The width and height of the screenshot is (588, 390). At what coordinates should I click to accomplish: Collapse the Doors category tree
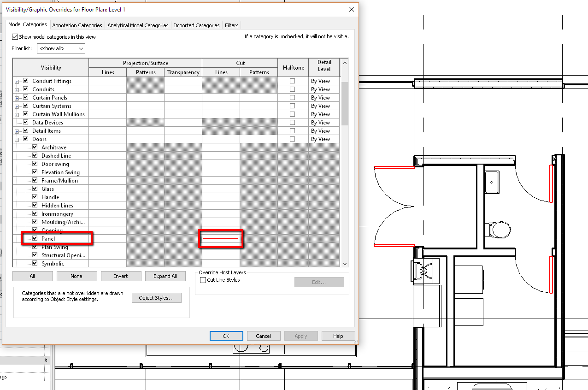pyautogui.click(x=17, y=140)
